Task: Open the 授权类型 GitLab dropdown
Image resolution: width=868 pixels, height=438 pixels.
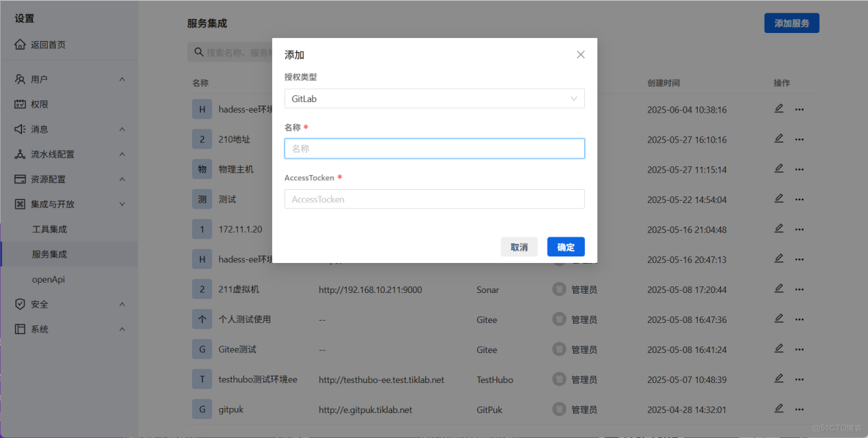Action: coord(434,98)
